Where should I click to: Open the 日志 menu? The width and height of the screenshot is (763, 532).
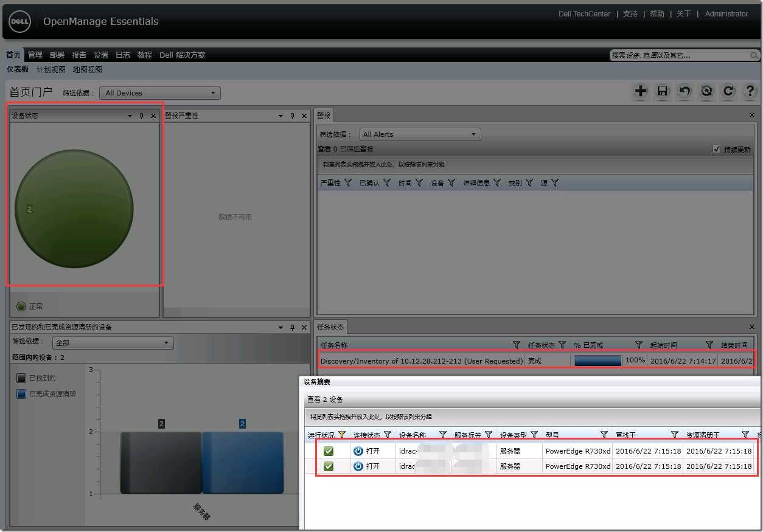click(123, 55)
